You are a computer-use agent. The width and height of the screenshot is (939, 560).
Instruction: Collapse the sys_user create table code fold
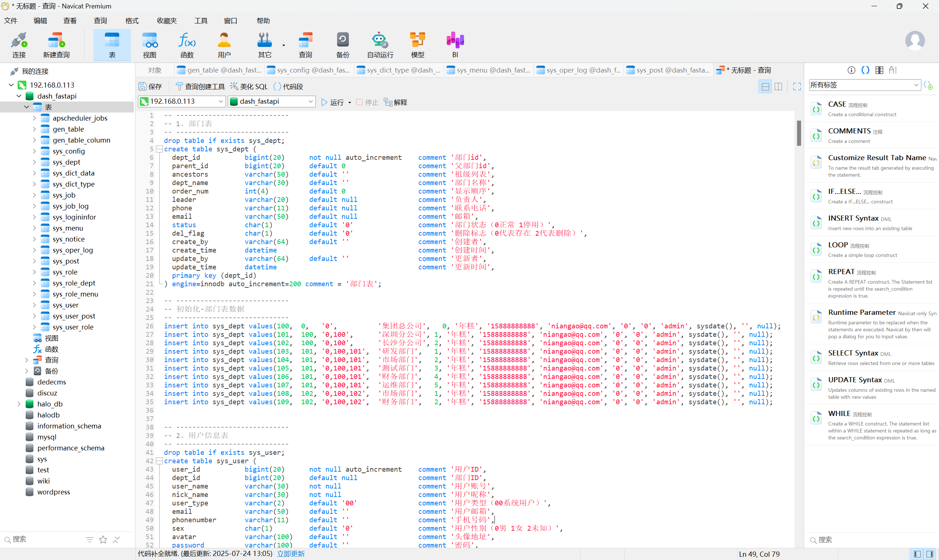(x=160, y=461)
